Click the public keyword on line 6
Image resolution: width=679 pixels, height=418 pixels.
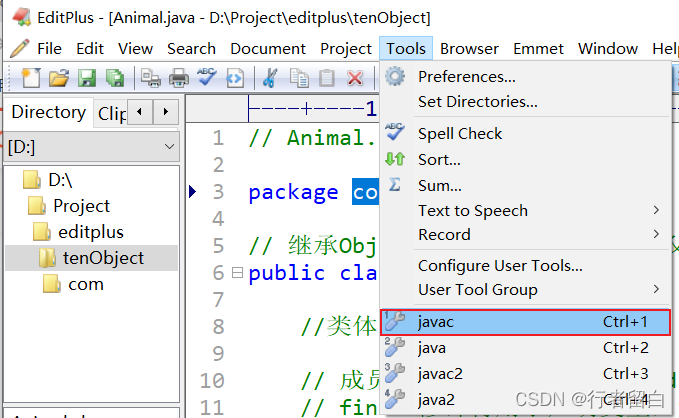286,273
